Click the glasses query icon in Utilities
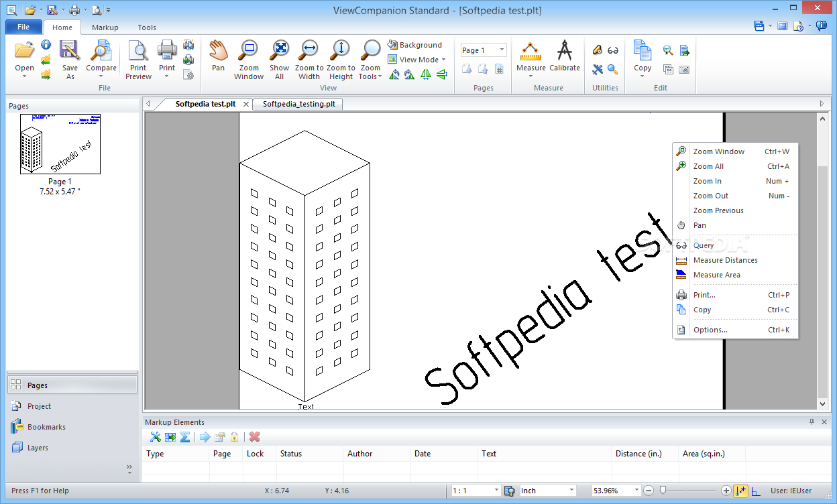The height and width of the screenshot is (504, 837). click(613, 50)
